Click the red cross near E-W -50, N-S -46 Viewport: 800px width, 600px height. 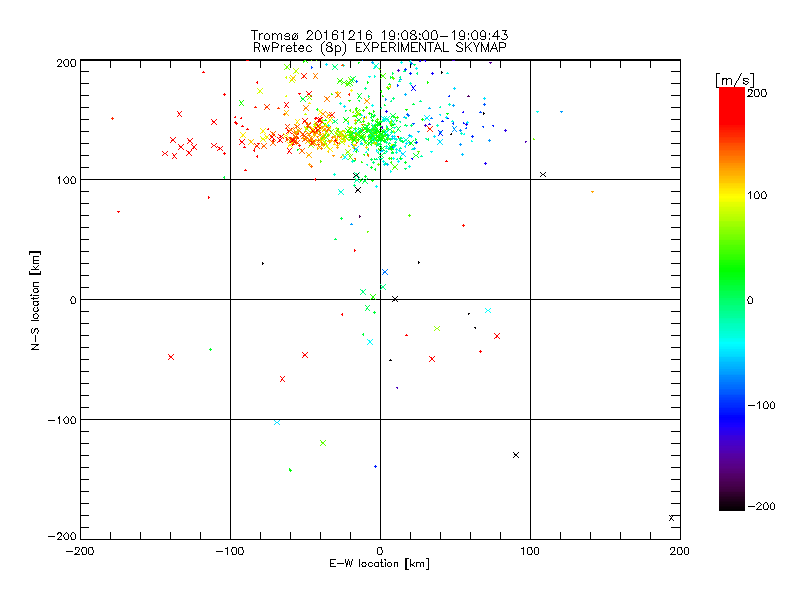[305, 355]
